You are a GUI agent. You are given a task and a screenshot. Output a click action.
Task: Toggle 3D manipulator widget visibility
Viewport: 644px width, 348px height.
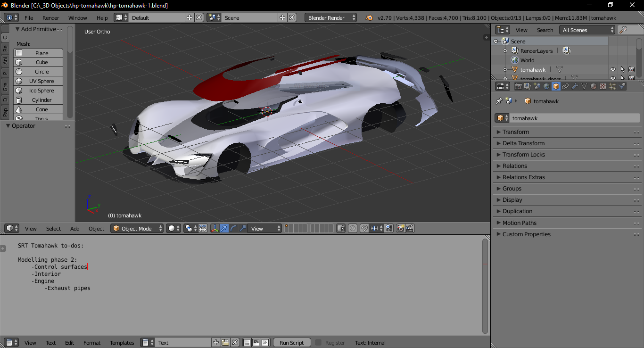(215, 228)
